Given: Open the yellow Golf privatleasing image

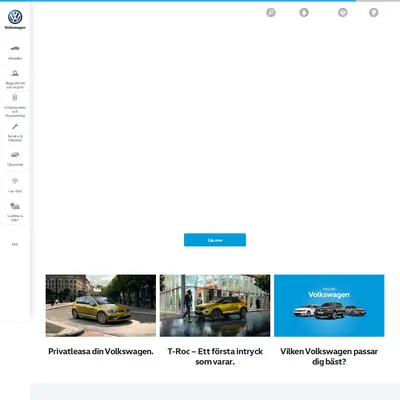Looking at the screenshot, I should [x=101, y=306].
